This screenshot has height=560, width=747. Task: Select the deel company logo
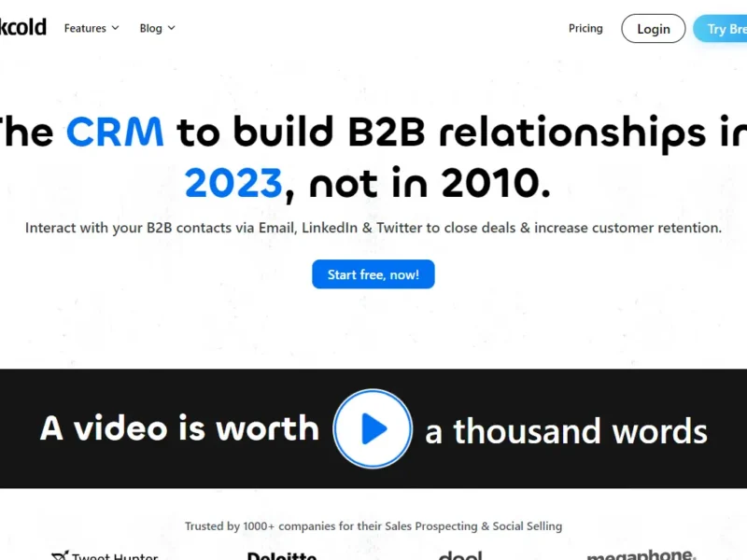[x=459, y=555]
